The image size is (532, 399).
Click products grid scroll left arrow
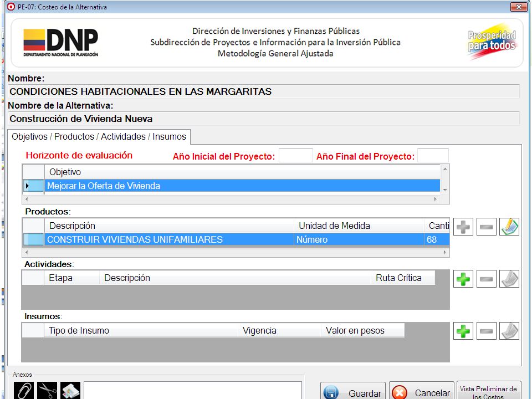pos(27,253)
